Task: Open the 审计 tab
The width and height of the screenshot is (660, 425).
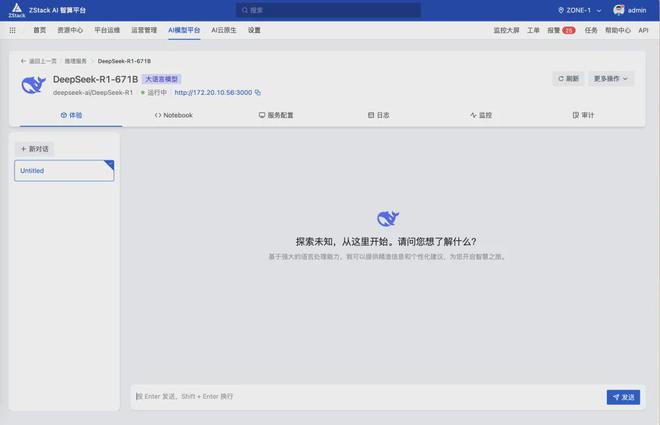Action: (x=583, y=115)
